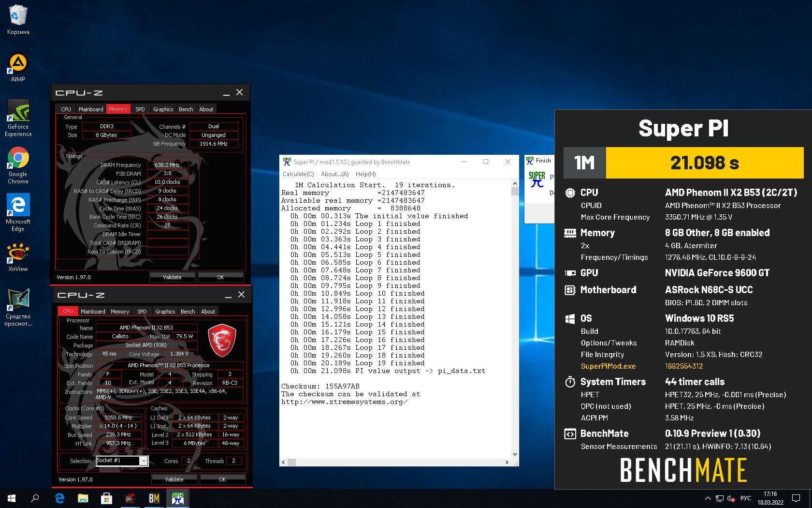Switch to Mainboard tab in upper CPU-Z window
The height and width of the screenshot is (508, 812).
[x=91, y=109]
